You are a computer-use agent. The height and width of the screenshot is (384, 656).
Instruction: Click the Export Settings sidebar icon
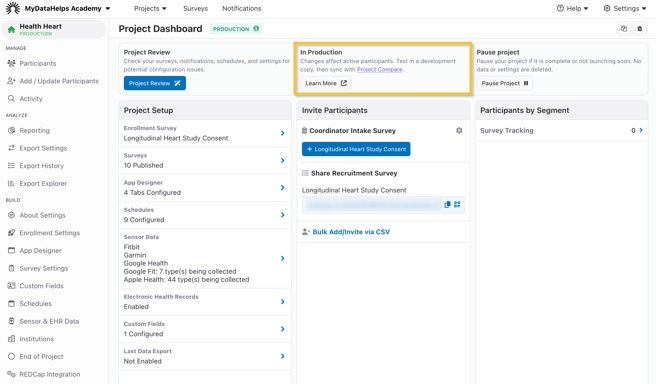point(11,148)
